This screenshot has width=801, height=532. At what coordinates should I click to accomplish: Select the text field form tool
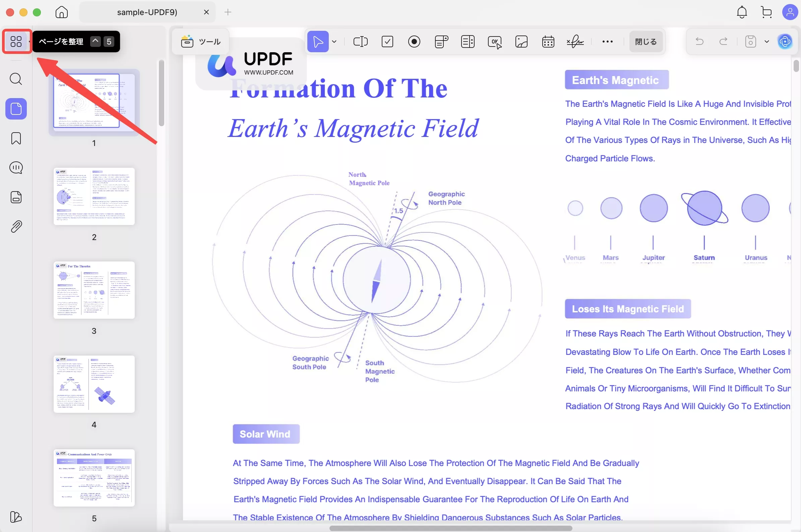coord(360,42)
